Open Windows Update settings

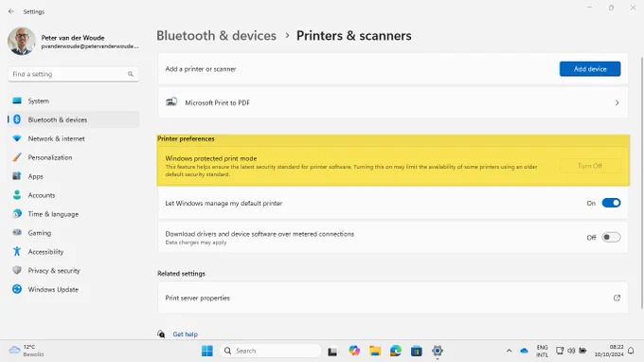[x=74, y=290]
